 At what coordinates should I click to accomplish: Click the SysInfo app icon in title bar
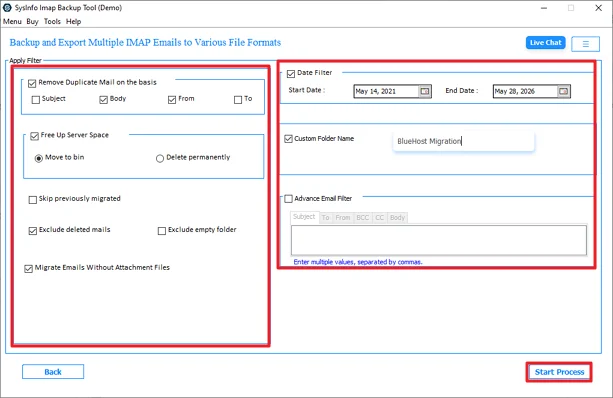7,7
